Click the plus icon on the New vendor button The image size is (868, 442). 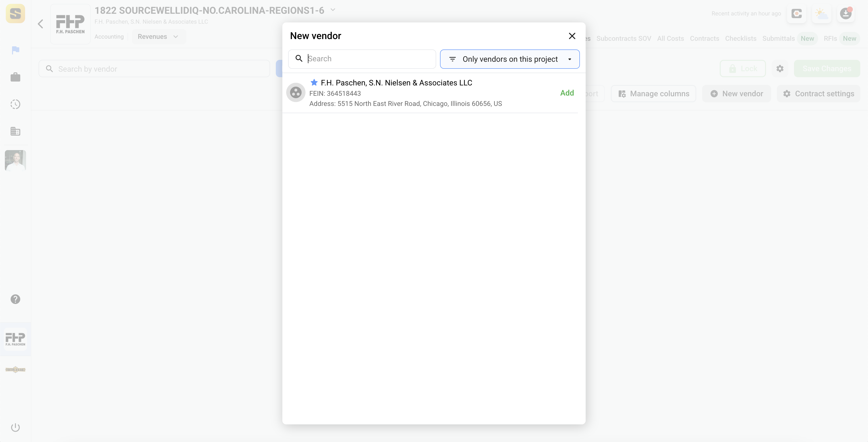pyautogui.click(x=714, y=94)
